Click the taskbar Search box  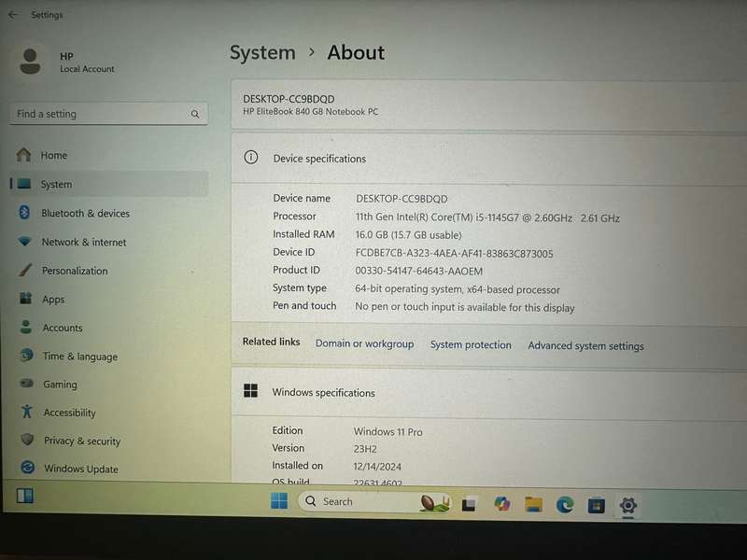pyautogui.click(x=374, y=502)
